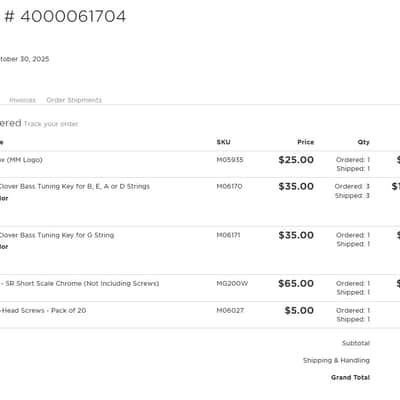Select SKU MG200W
The height and width of the screenshot is (400, 400).
coord(232,283)
